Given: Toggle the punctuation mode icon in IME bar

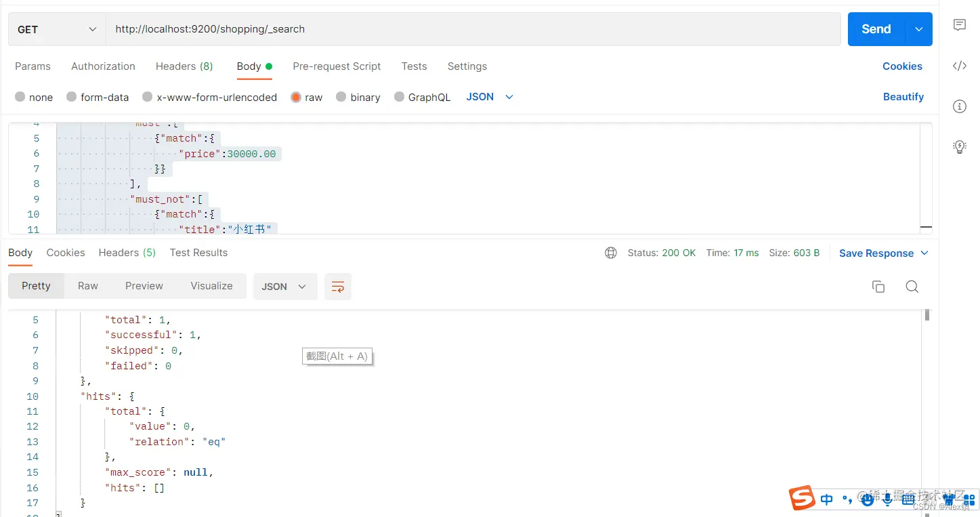Looking at the screenshot, I should pos(847,500).
